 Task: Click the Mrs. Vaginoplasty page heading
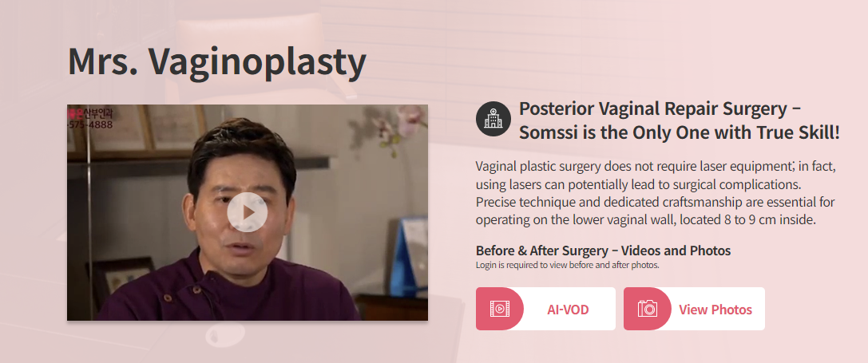coord(217,61)
